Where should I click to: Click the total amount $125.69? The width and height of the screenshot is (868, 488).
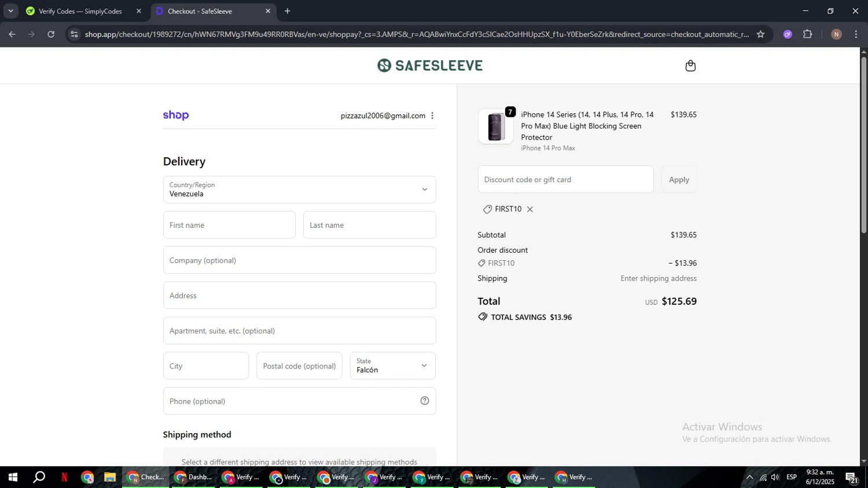(x=679, y=301)
